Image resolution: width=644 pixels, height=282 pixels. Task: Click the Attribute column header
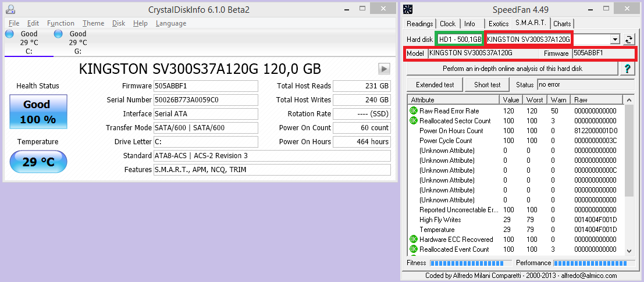(x=453, y=100)
